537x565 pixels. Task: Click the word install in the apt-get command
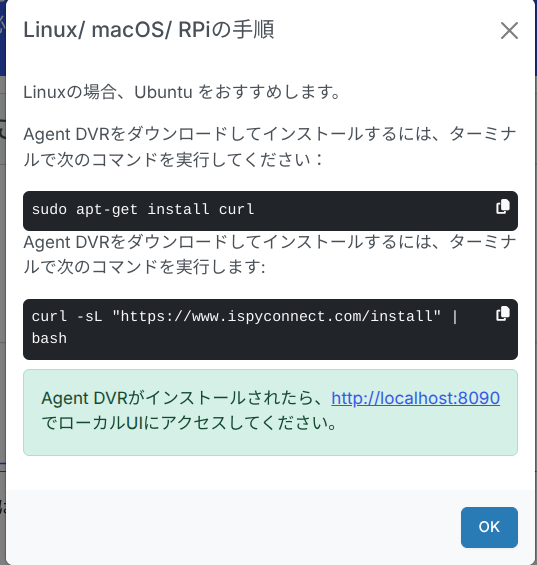[x=178, y=209]
